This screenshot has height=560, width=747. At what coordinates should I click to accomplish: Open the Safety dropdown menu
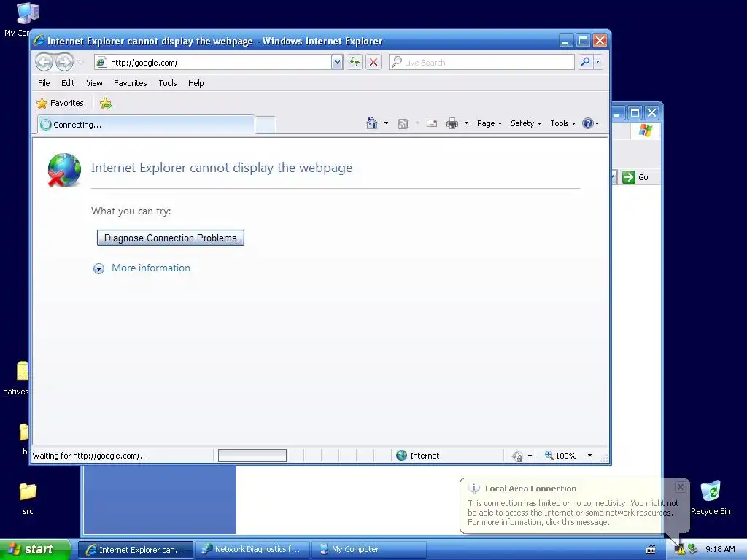tap(526, 123)
